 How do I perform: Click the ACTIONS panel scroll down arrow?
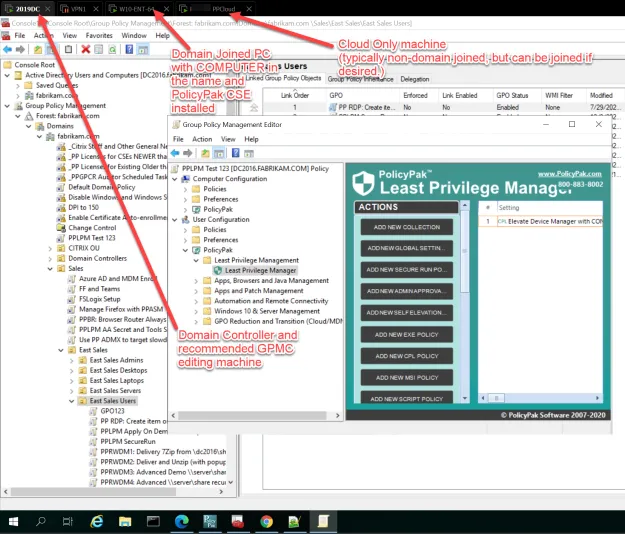[465, 398]
